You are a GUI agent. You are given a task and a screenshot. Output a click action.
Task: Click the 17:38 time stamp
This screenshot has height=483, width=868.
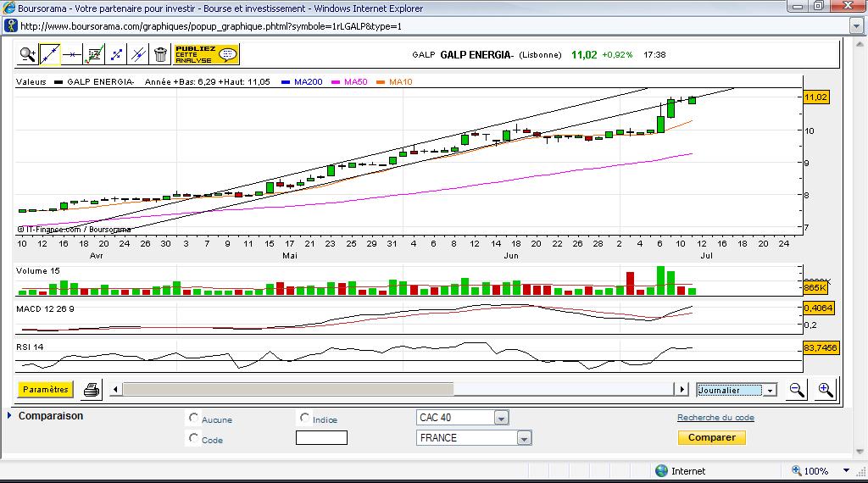tap(654, 55)
